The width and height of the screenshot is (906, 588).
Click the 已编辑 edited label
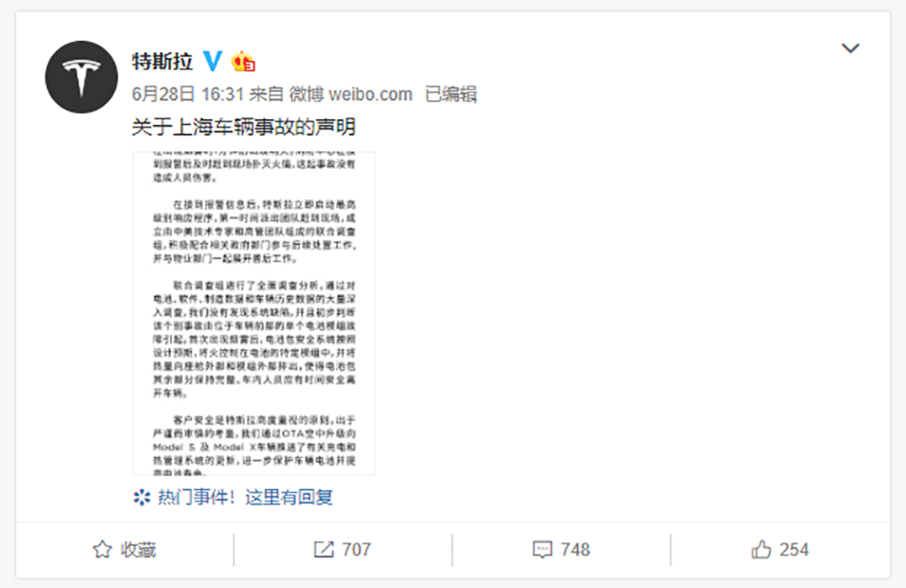click(x=450, y=94)
